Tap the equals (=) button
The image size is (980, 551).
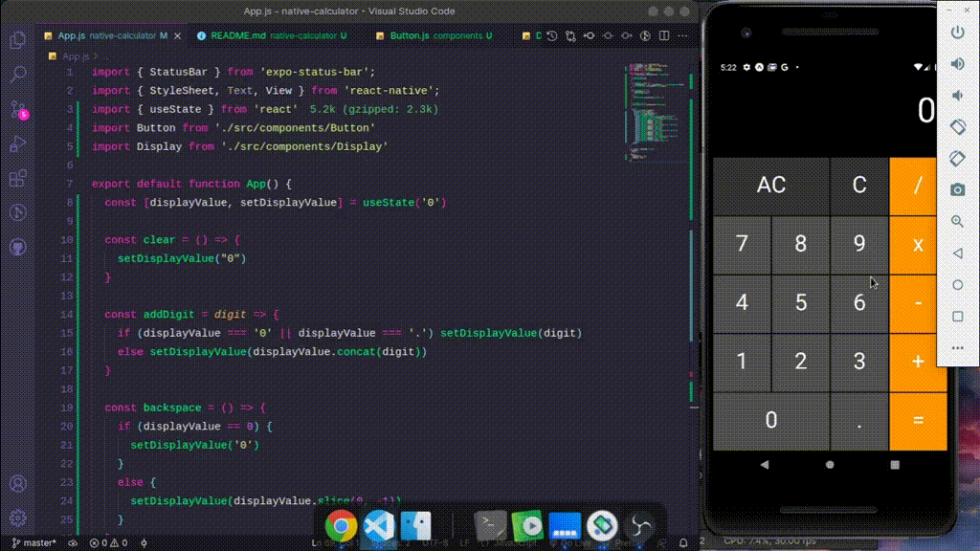(x=918, y=421)
